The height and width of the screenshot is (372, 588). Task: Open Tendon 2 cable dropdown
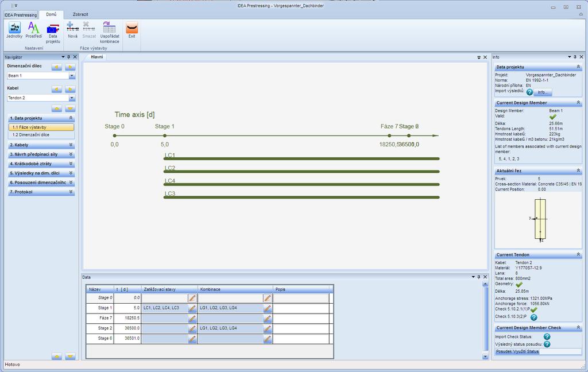[x=72, y=98]
